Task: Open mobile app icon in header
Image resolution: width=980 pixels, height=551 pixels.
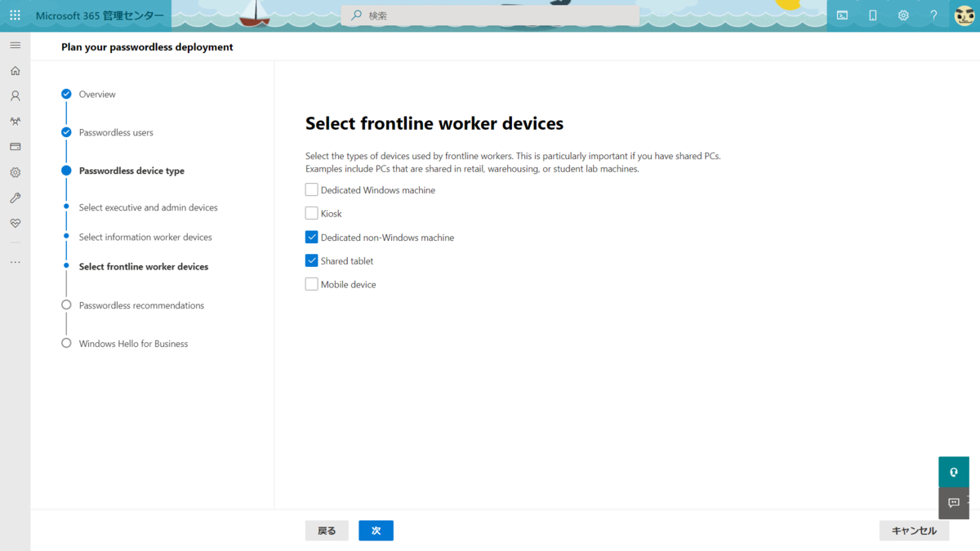Action: point(872,16)
